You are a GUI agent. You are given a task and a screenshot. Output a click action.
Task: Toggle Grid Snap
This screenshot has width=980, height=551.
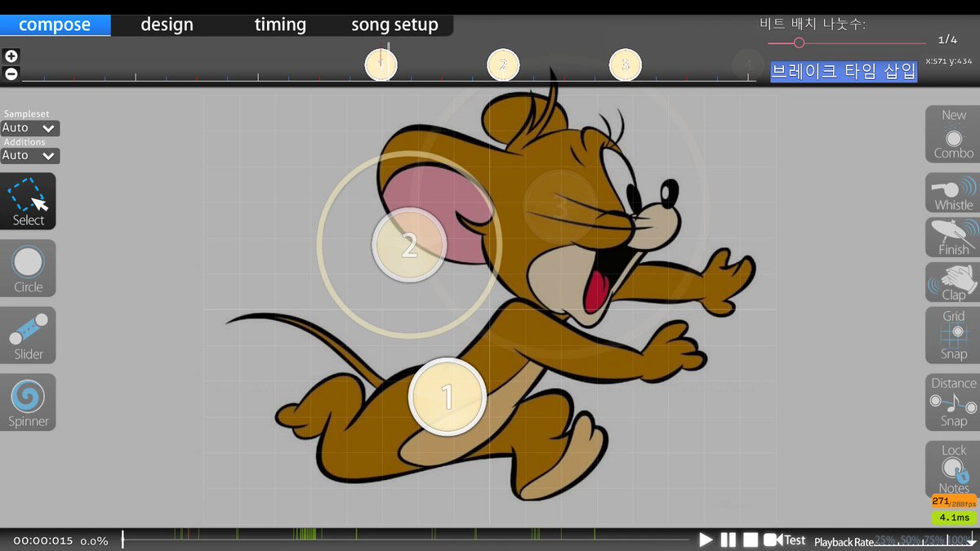[952, 335]
